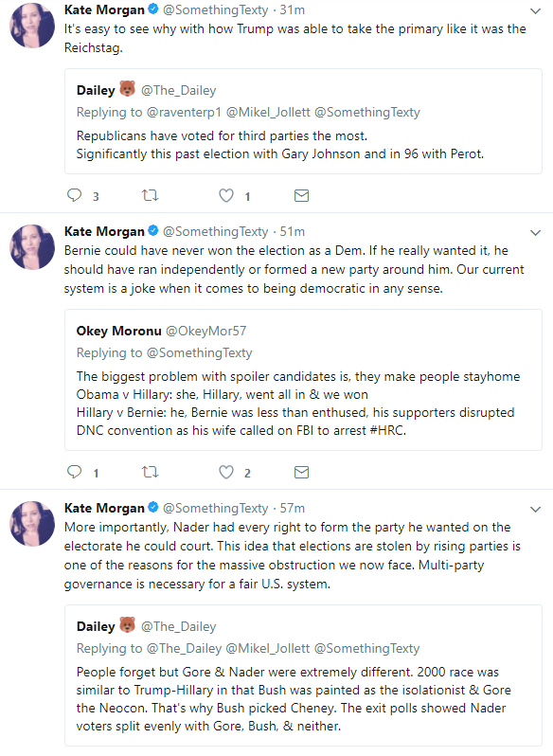Like the 51m Bernie tweet

[x=226, y=472]
